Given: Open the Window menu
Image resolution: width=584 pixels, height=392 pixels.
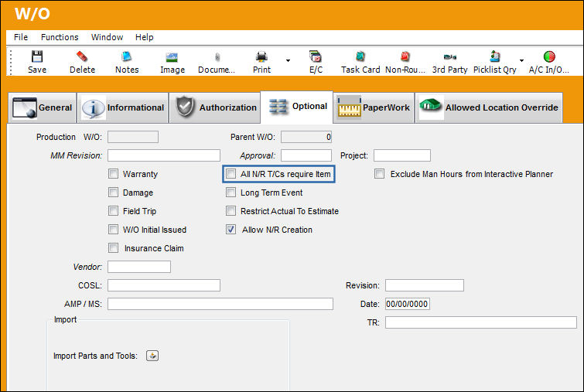Looking at the screenshot, I should [107, 37].
